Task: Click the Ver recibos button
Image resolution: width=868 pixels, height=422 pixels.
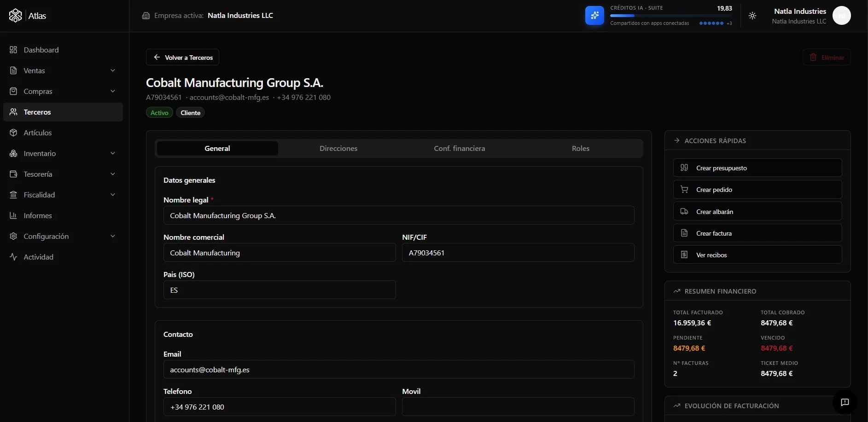Action: [x=757, y=255]
